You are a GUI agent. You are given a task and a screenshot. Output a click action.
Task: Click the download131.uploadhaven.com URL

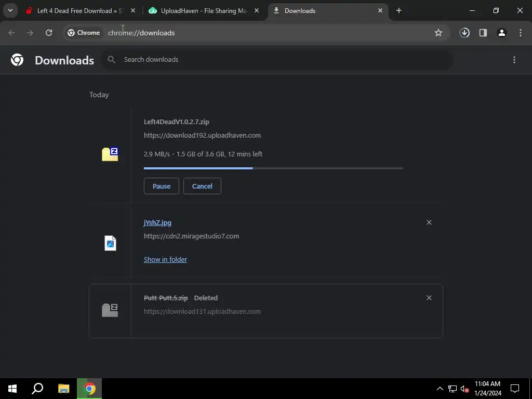tap(202, 312)
